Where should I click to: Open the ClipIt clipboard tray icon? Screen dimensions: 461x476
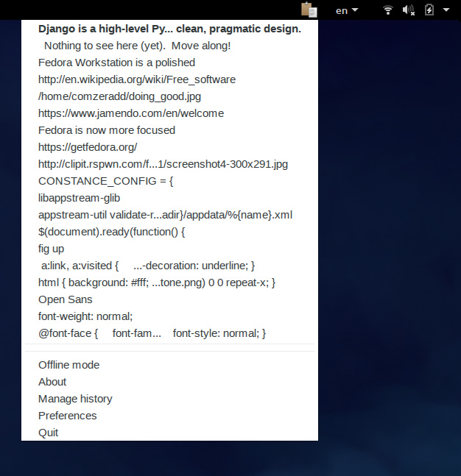click(309, 10)
